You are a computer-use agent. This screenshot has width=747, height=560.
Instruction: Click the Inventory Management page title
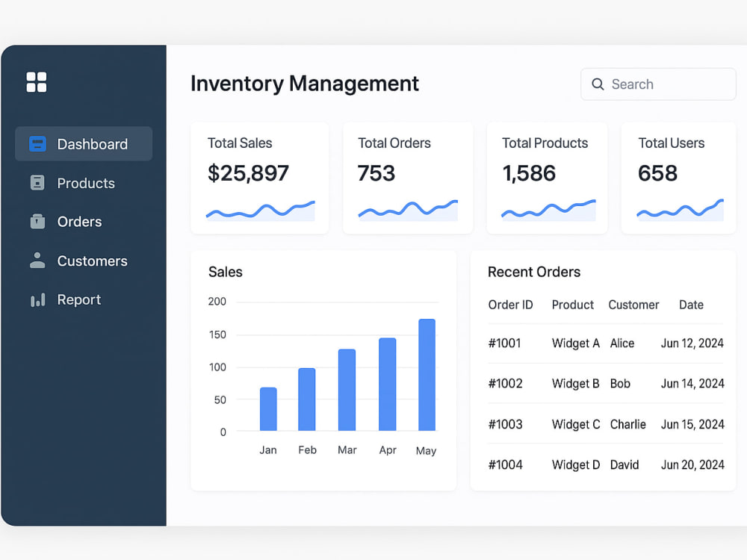[x=305, y=84]
